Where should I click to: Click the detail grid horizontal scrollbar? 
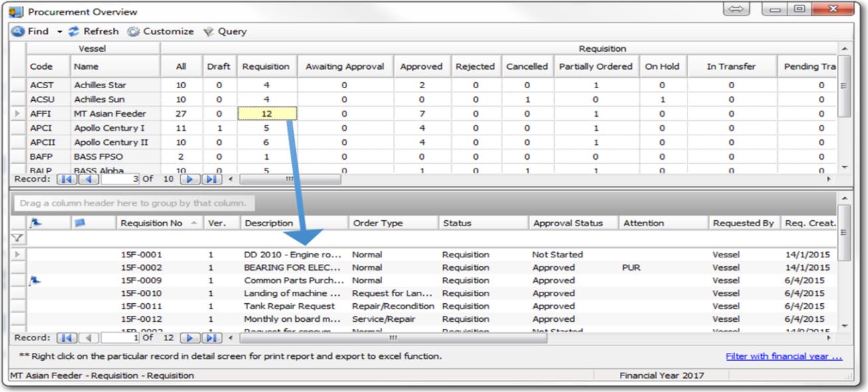[x=393, y=338]
